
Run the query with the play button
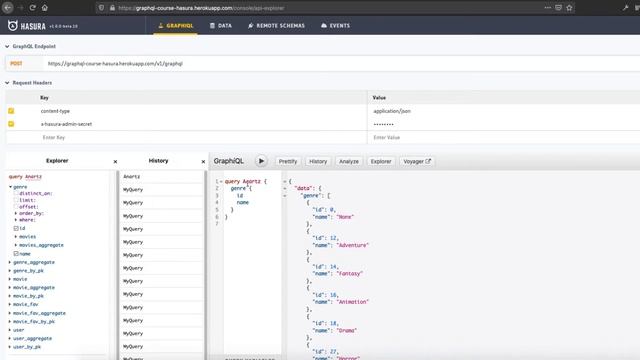261,161
